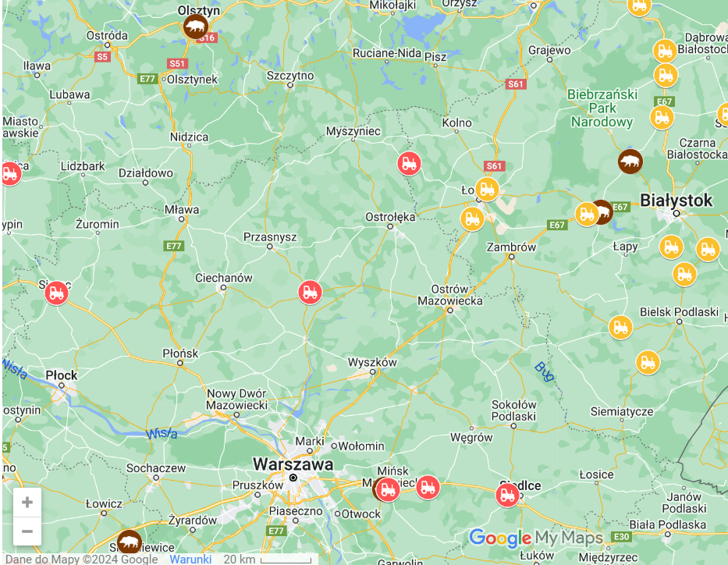Click the red tractor marker between Mińsk and Siedlce
This screenshot has height=565, width=728.
[x=428, y=488]
